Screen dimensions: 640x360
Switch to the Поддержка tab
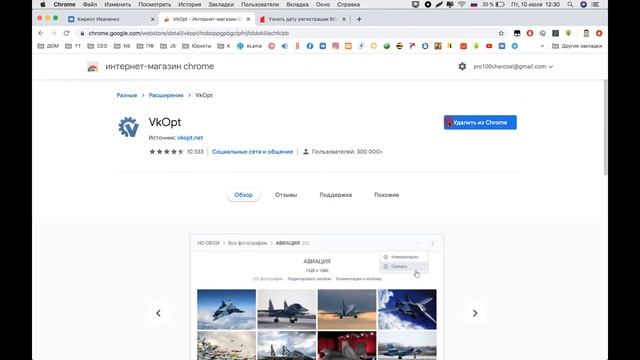pyautogui.click(x=336, y=195)
